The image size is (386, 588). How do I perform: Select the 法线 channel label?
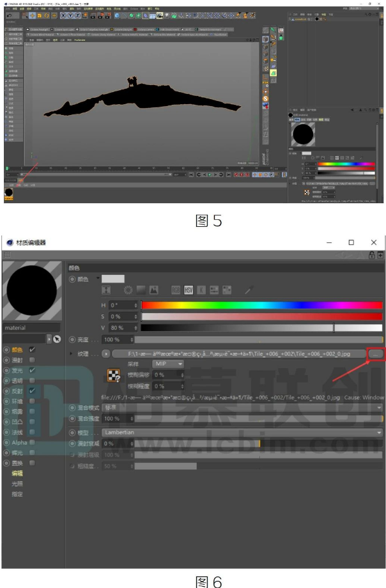point(17,432)
